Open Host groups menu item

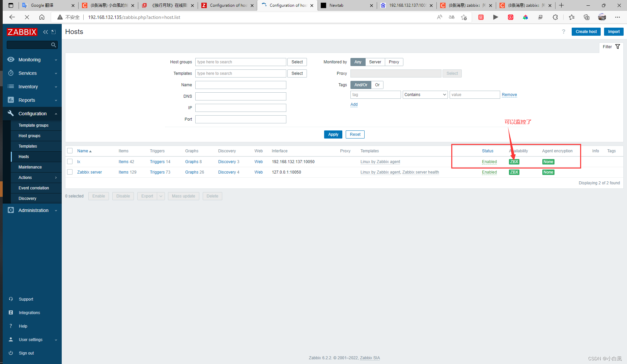(29, 136)
